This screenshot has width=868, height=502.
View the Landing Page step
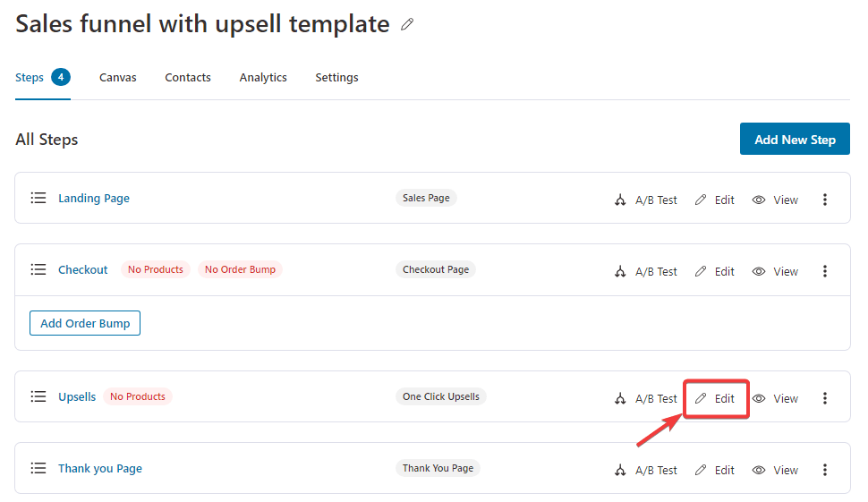click(775, 200)
